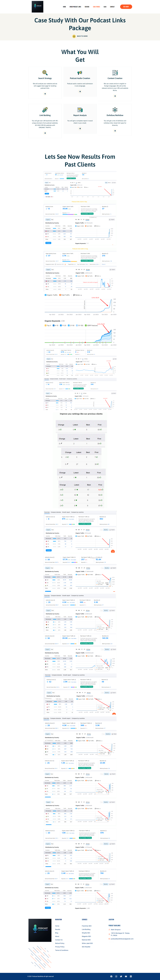160x980 pixels.
Task: Open the Privacy Policy link
Action: [60, 947]
